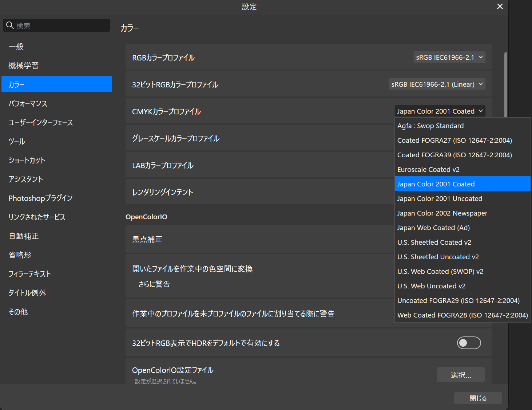
Task: Choose Japan Color 2001 Coated in list
Action: coord(462,184)
